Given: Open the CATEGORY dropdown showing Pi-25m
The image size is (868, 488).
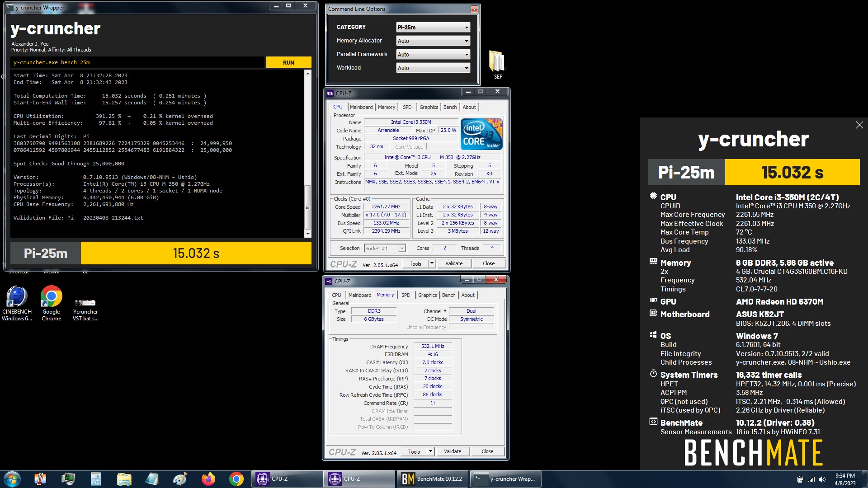Looking at the screenshot, I should point(433,28).
